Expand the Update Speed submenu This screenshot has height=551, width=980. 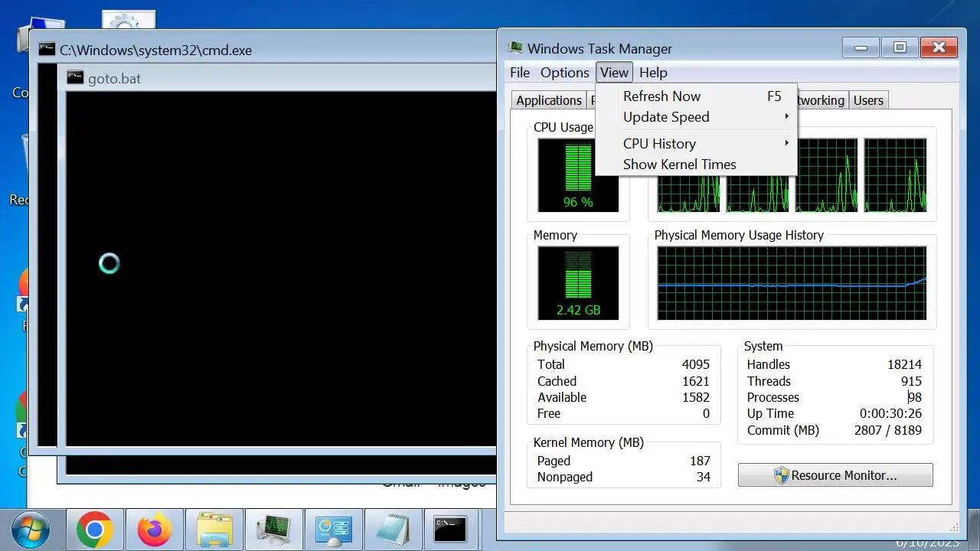(697, 117)
